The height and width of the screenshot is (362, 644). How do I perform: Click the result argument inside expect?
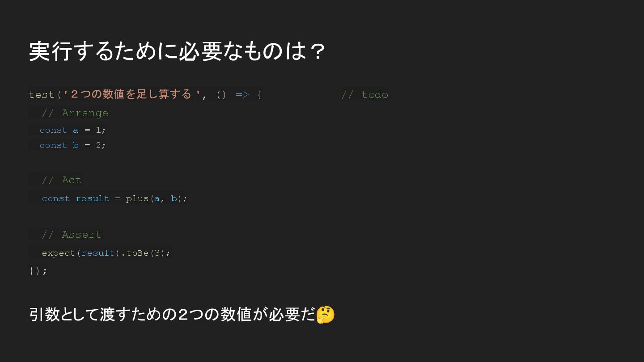coord(98,253)
